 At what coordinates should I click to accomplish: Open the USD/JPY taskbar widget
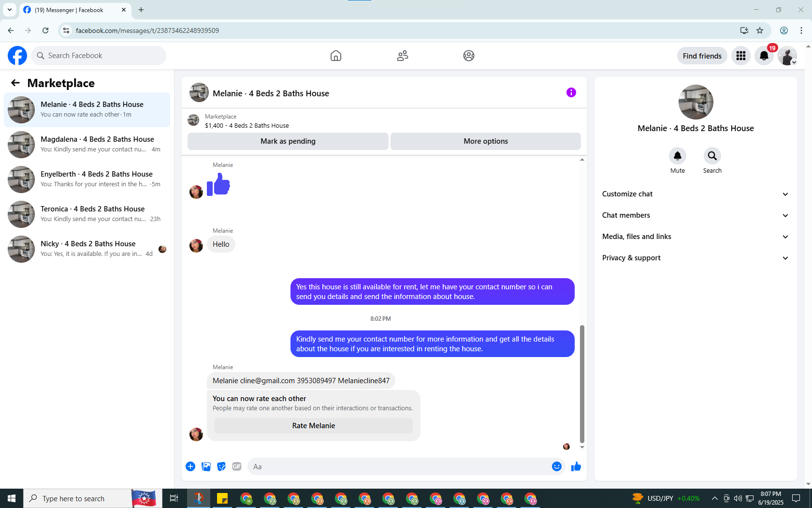point(666,498)
